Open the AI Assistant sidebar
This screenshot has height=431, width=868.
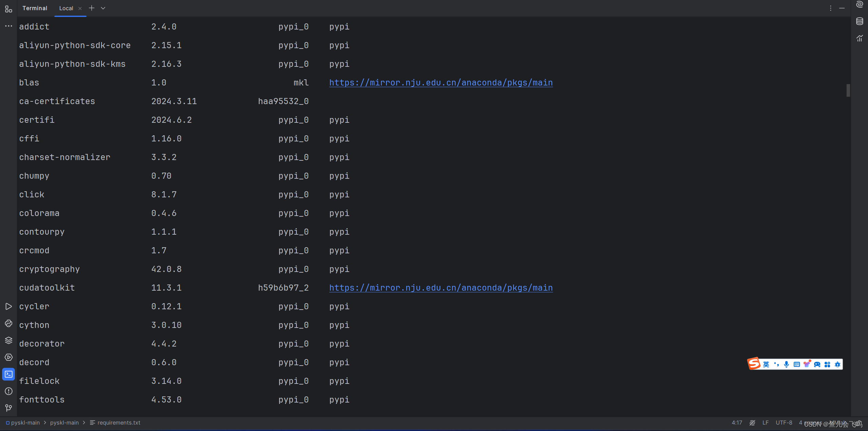click(x=860, y=5)
